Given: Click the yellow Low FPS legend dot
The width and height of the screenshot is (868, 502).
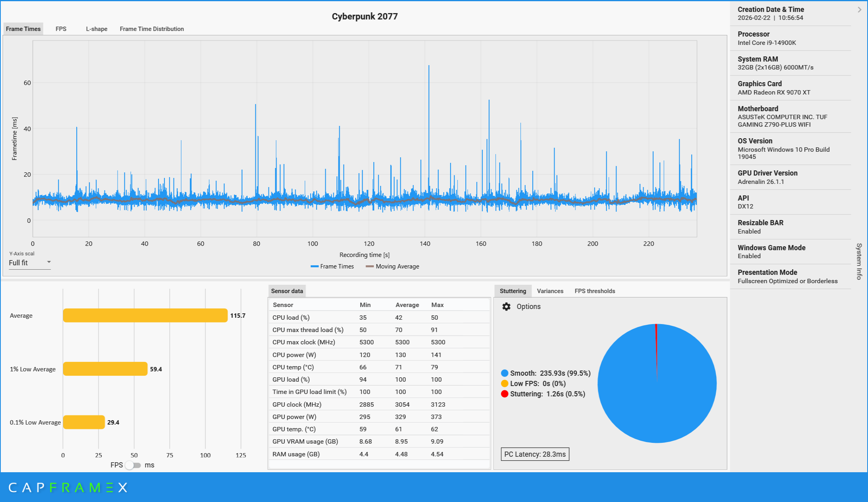Looking at the screenshot, I should pos(505,384).
